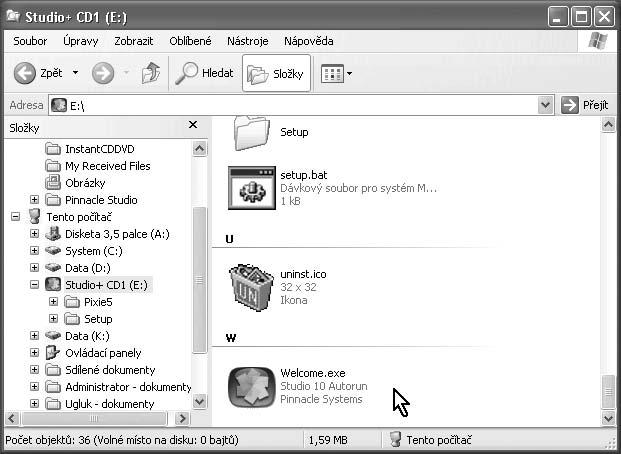Click the Tento počítač computer icon in tree

point(35,217)
